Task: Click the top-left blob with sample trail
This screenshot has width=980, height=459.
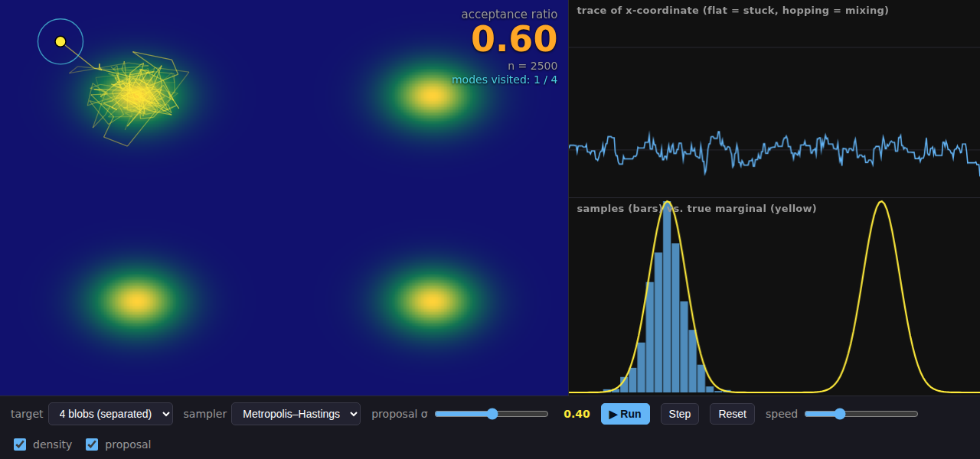Action: point(135,96)
